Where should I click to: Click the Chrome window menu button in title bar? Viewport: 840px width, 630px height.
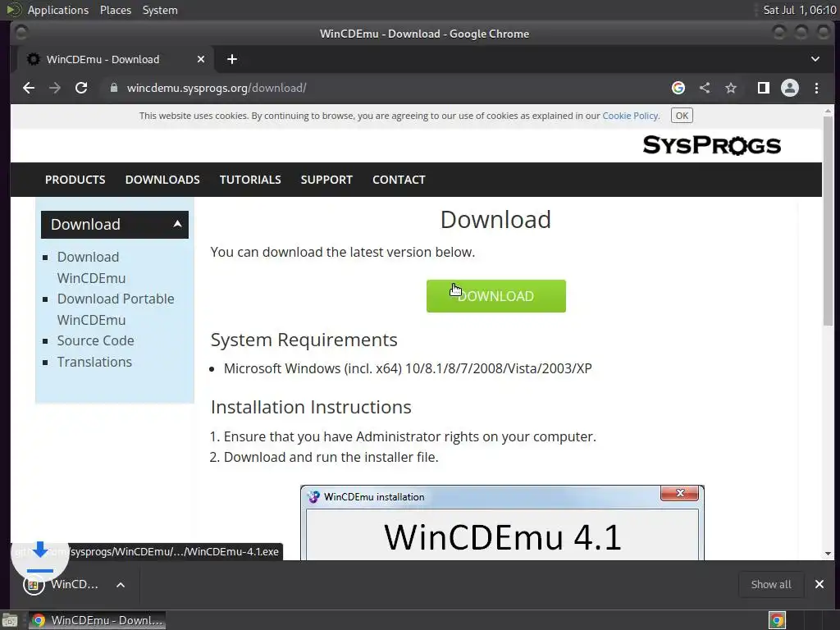tap(21, 33)
